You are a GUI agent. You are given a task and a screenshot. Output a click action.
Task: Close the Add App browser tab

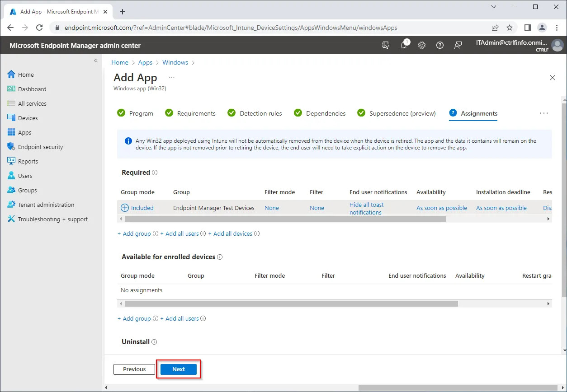pos(105,12)
